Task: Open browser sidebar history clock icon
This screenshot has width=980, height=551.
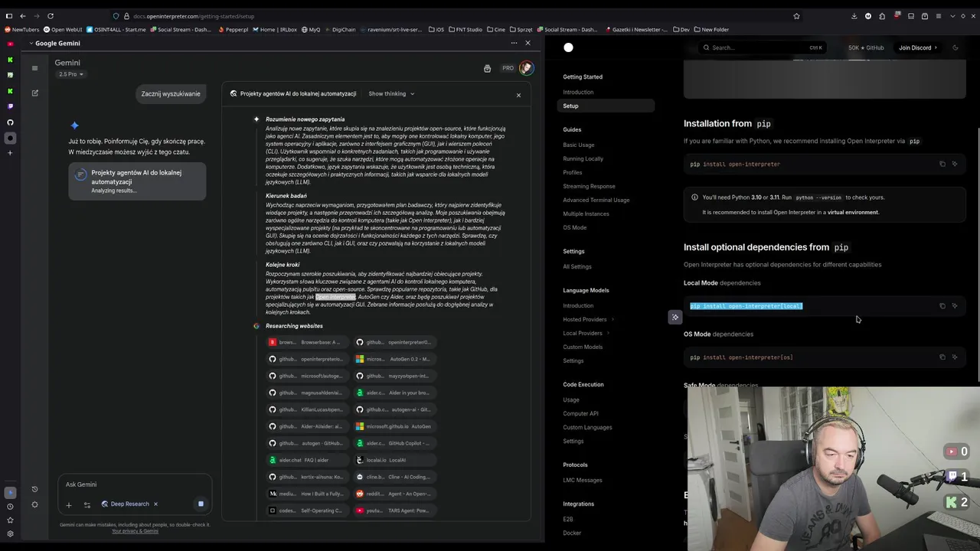Action: [10, 506]
